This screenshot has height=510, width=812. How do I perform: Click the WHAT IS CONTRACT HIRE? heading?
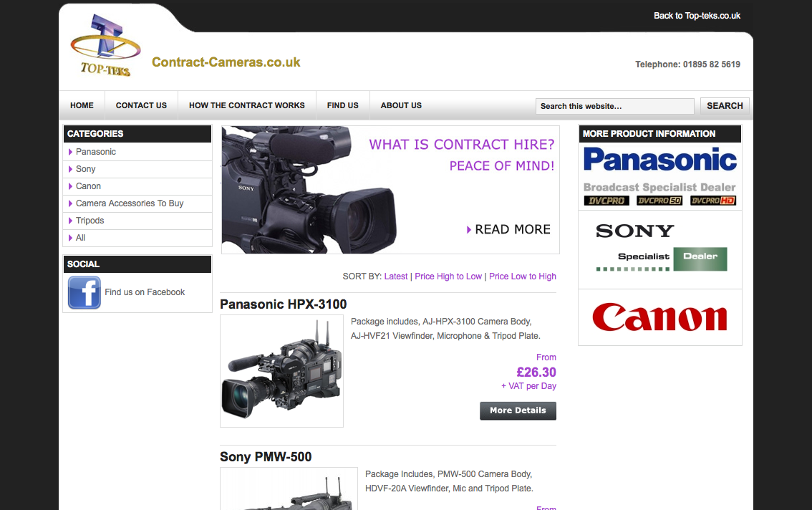tap(461, 145)
